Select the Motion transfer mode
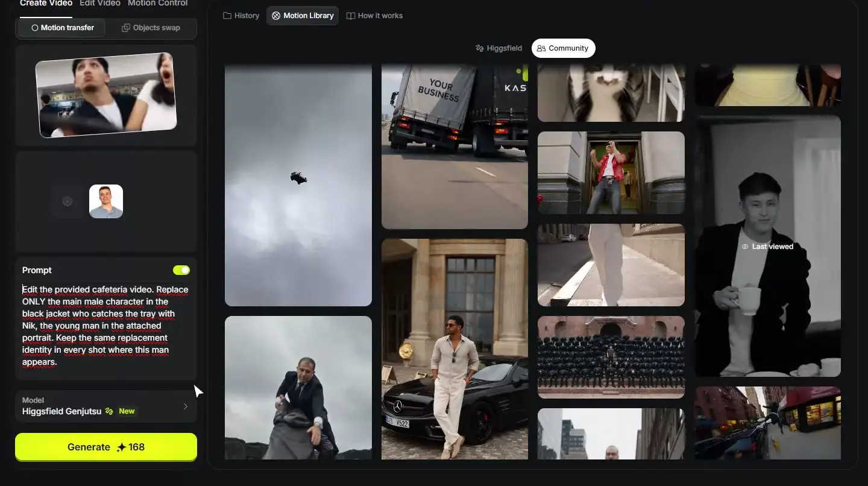The height and width of the screenshot is (486, 868). (x=62, y=28)
